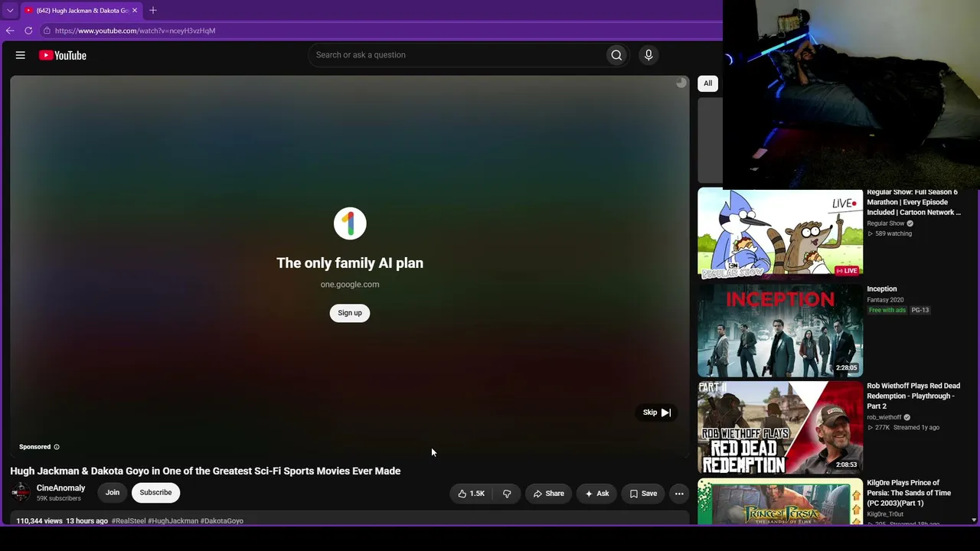Click the magnifying glass search button

point(616,55)
